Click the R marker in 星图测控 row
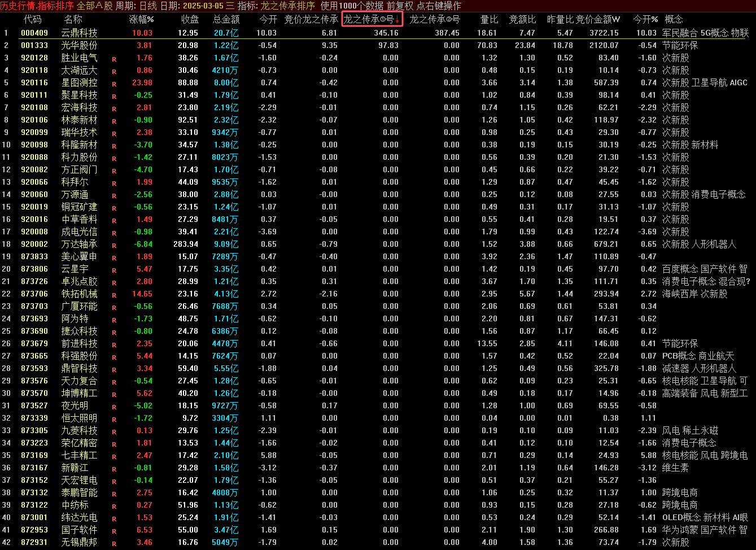 [x=114, y=84]
